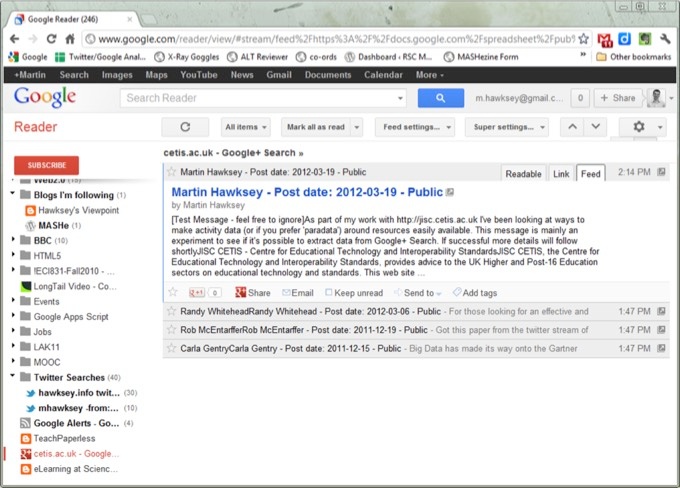Email the expanded post
The width and height of the screenshot is (680, 488).
(298, 293)
